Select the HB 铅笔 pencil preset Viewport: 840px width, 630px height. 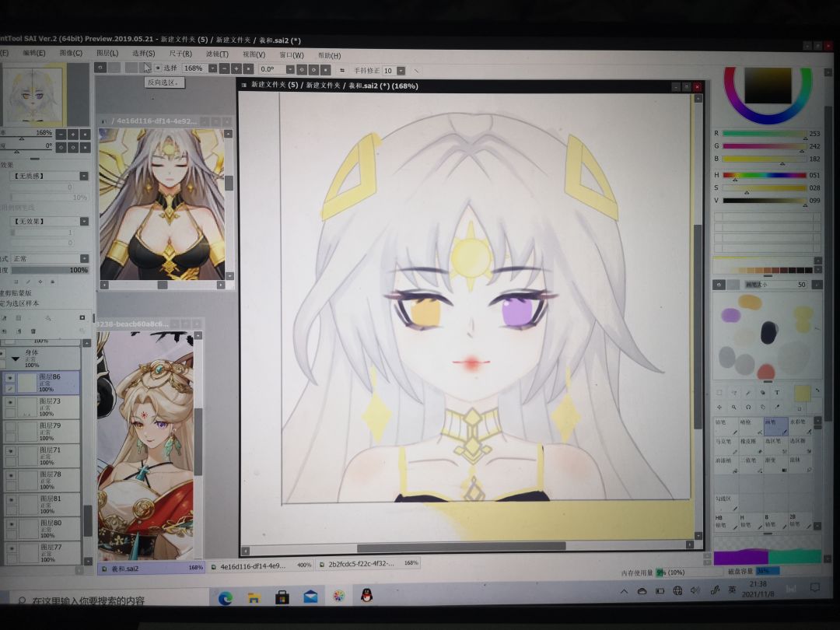(726, 522)
